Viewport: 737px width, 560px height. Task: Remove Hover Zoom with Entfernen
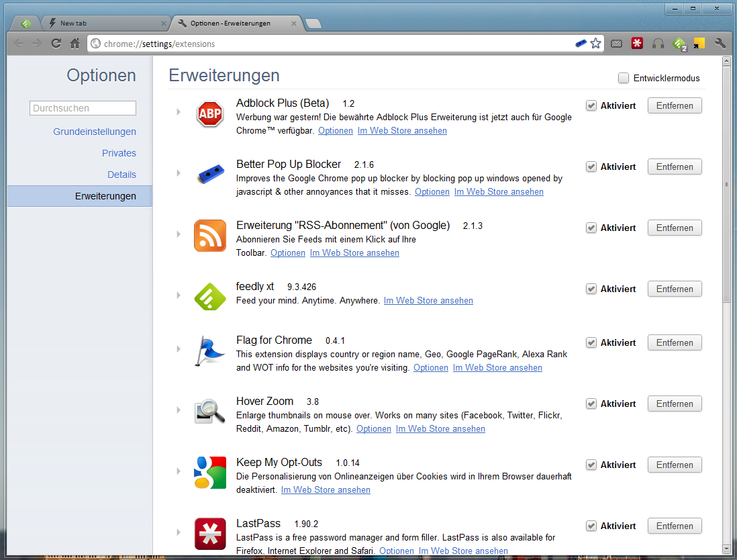point(675,404)
